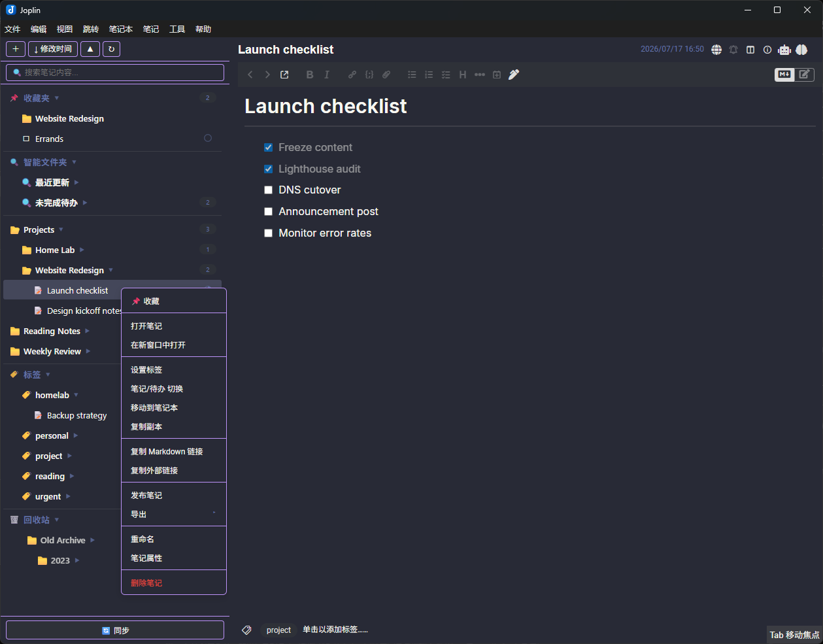
Task: Click the refresh sort button in sidebar
Action: click(111, 49)
